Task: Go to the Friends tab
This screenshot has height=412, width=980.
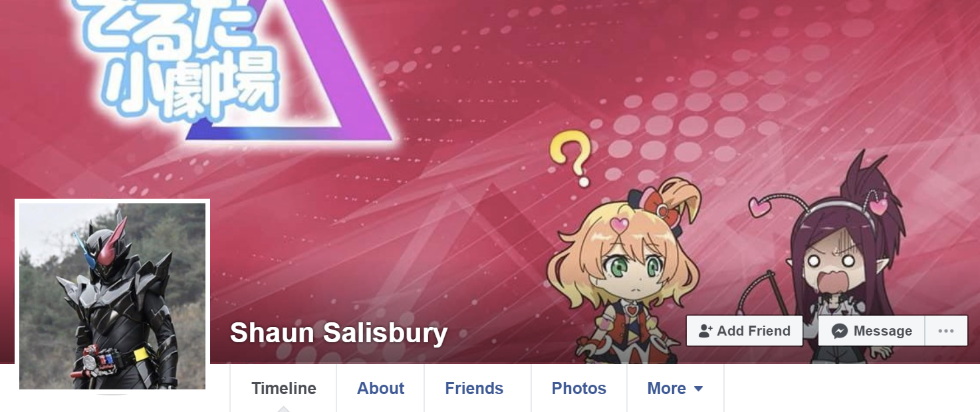Action: click(474, 389)
